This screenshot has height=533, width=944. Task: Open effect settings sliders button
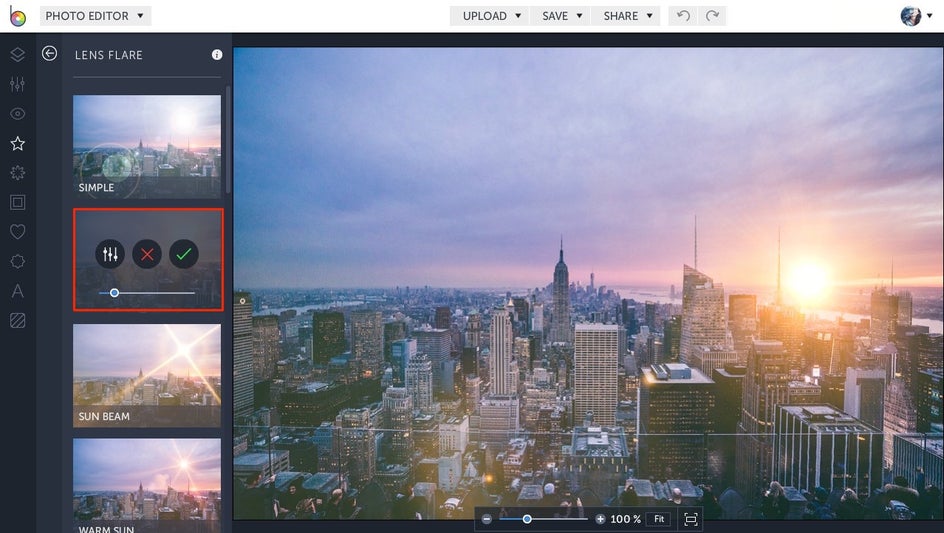[x=110, y=254]
